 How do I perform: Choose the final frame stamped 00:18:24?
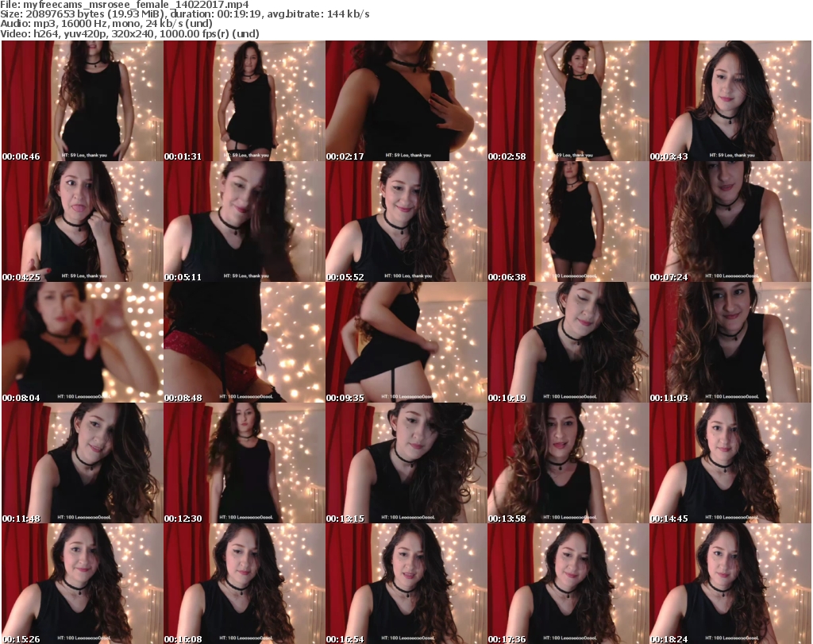coord(730,584)
